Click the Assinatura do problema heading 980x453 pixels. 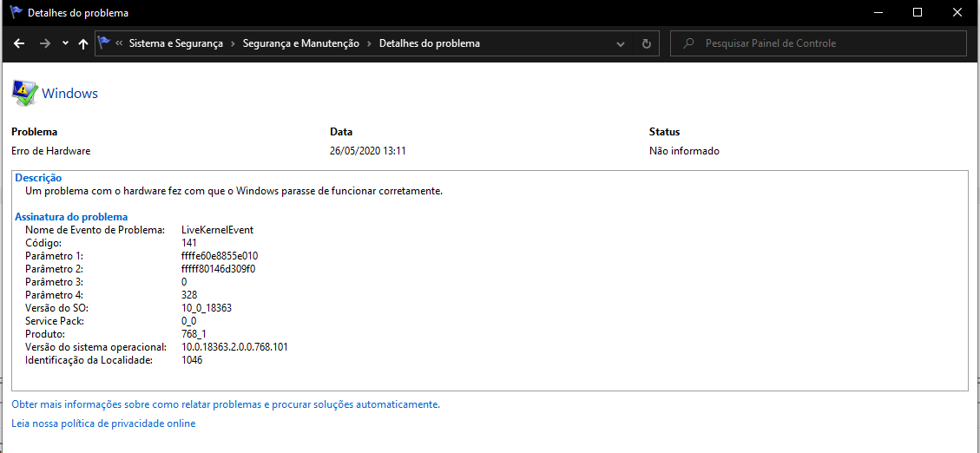coord(71,217)
